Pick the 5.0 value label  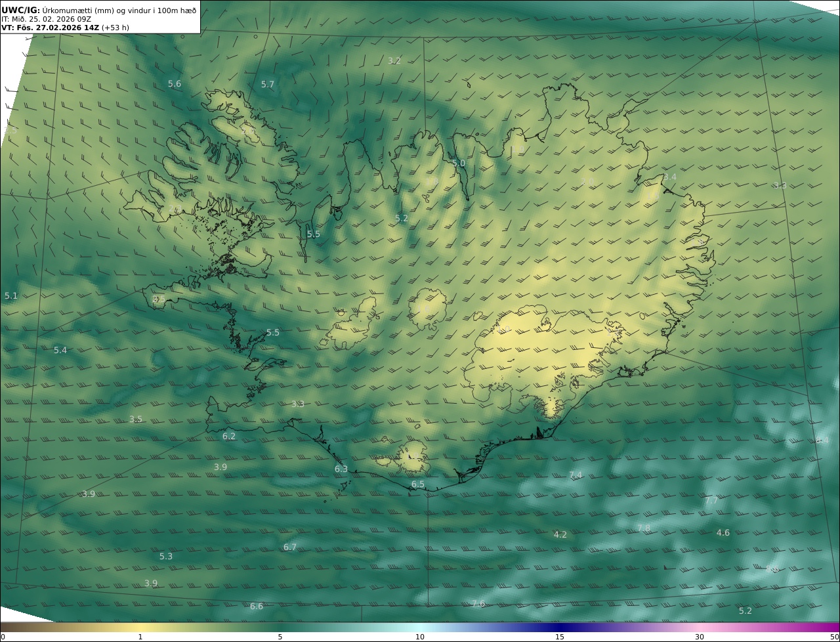coord(459,163)
